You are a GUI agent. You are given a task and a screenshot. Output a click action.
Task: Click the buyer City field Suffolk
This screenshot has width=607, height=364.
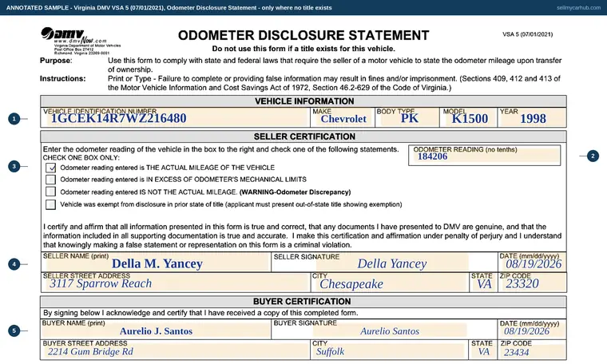(x=390, y=350)
